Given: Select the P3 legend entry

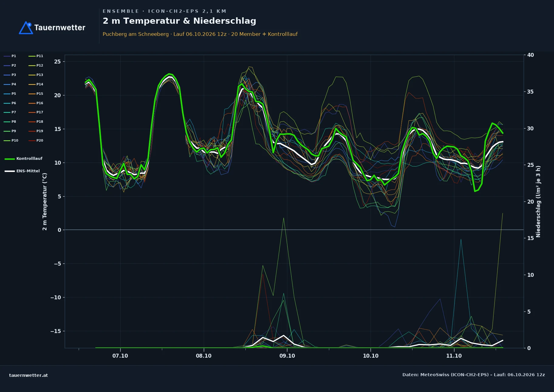Looking at the screenshot, I should click(x=10, y=75).
